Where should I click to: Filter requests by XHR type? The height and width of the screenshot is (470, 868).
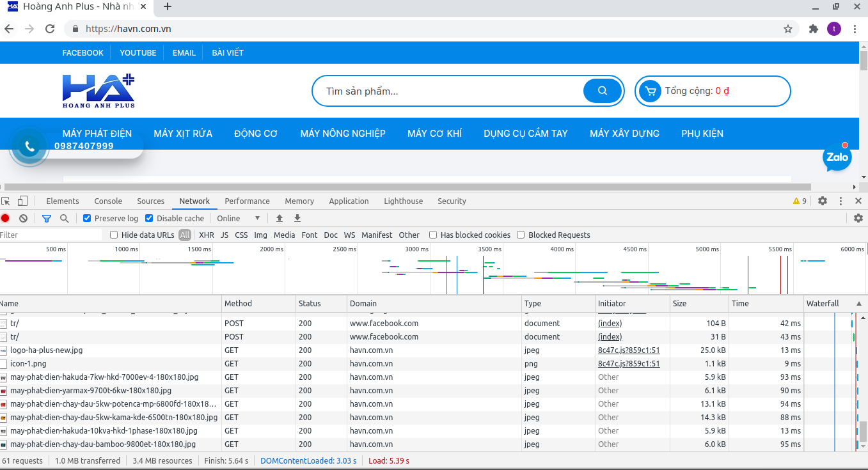pyautogui.click(x=207, y=235)
